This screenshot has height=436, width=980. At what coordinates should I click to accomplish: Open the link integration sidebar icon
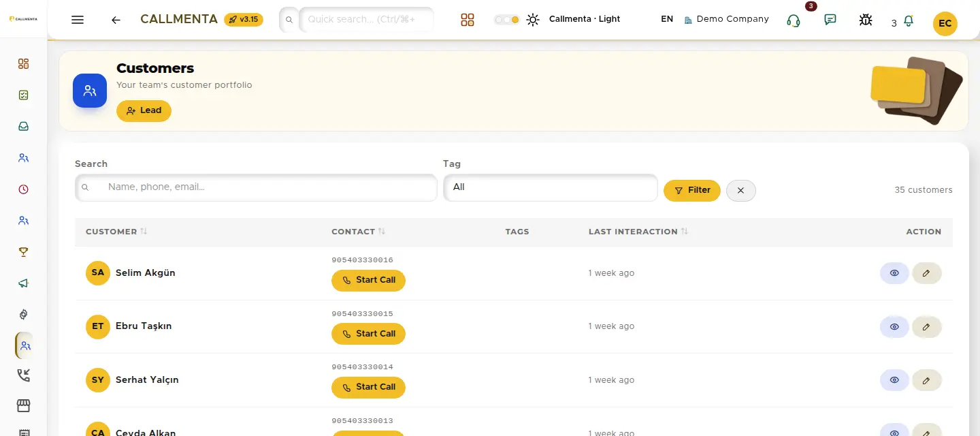24,315
